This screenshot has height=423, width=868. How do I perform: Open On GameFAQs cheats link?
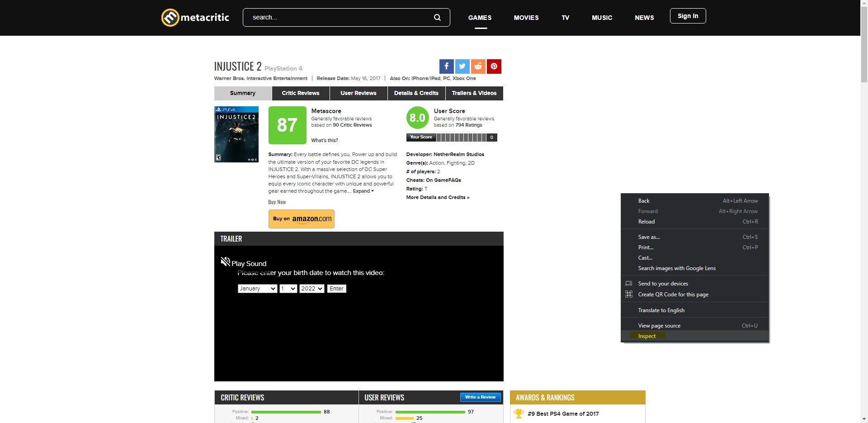pos(443,180)
